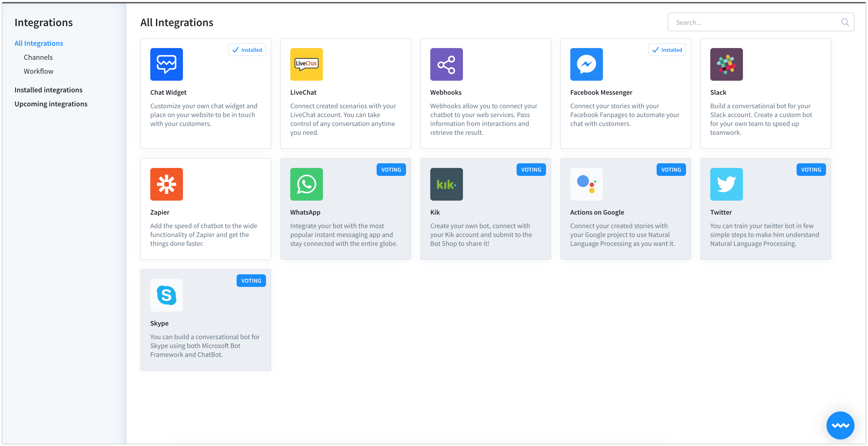This screenshot has height=446, width=868.
Task: Go to Installed integrations
Action: [49, 90]
